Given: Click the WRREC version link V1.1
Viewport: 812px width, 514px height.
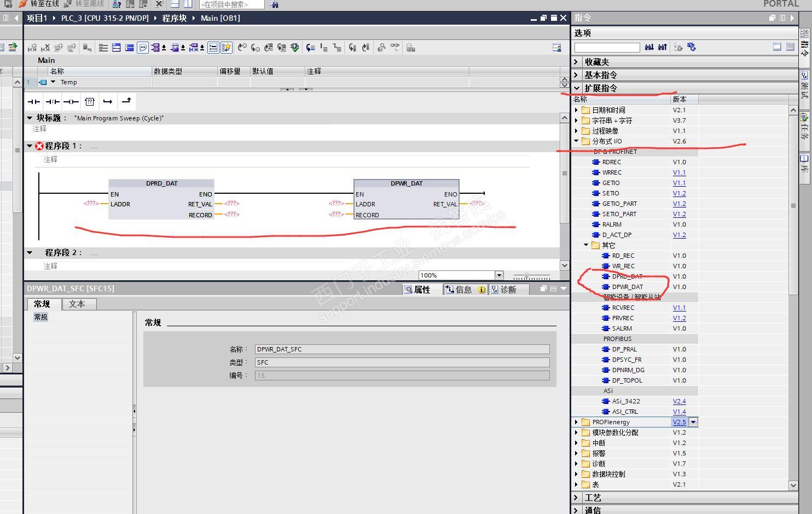Looking at the screenshot, I should tap(679, 172).
